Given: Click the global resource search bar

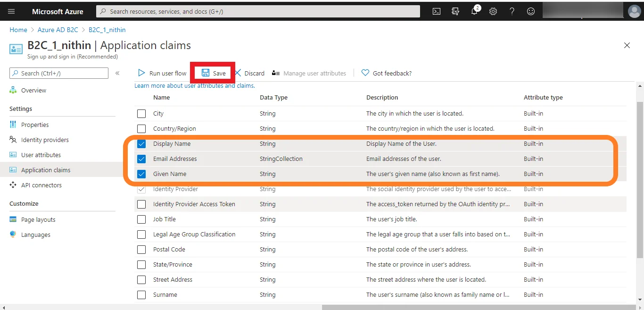Looking at the screenshot, I should (x=257, y=11).
